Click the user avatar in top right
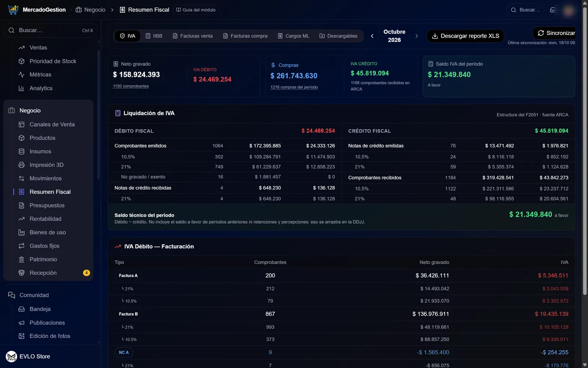Image resolution: width=588 pixels, height=368 pixels. [569, 10]
